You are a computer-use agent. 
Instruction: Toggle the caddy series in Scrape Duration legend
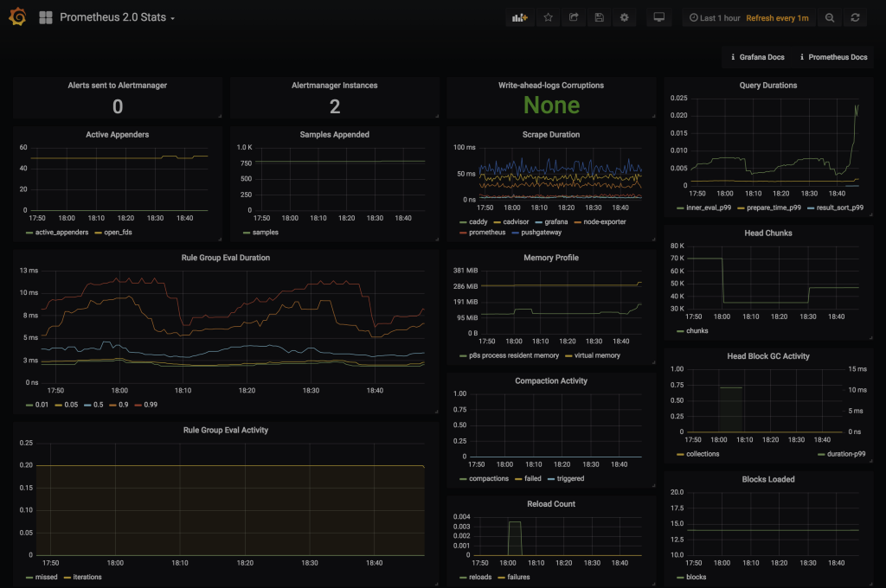point(478,222)
